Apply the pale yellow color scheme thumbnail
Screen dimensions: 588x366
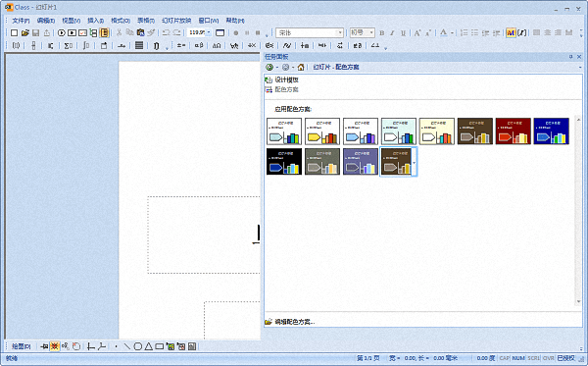(437, 131)
